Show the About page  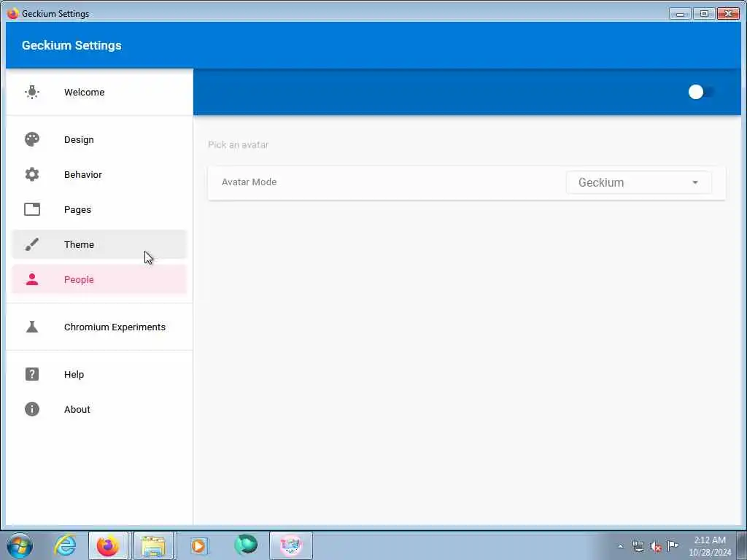99,409
